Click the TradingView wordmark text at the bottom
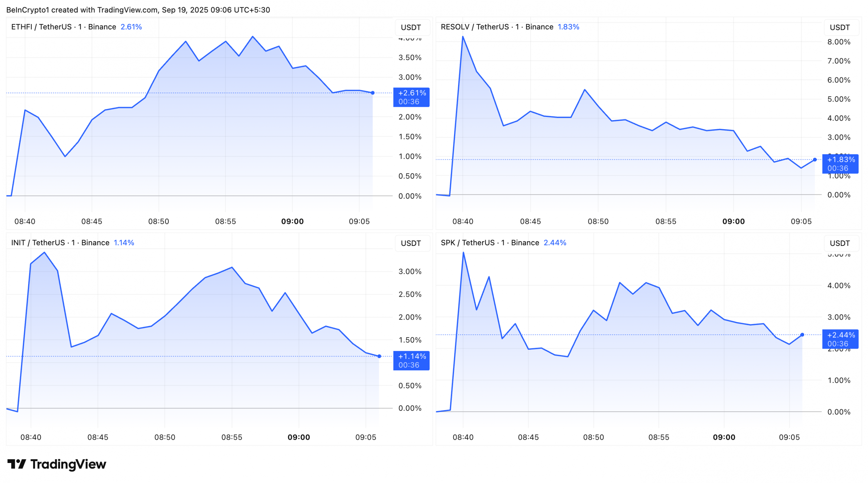 [68, 464]
